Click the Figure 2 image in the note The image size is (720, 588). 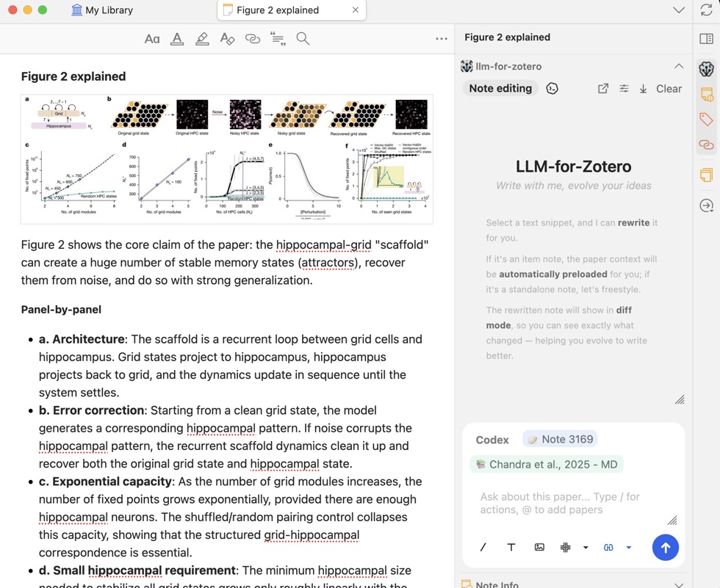click(x=227, y=159)
